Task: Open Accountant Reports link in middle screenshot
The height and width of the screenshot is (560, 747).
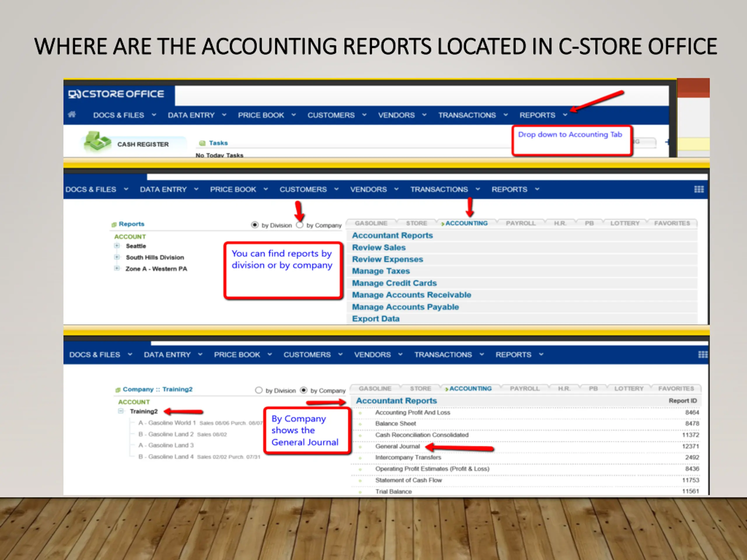Action: click(392, 235)
